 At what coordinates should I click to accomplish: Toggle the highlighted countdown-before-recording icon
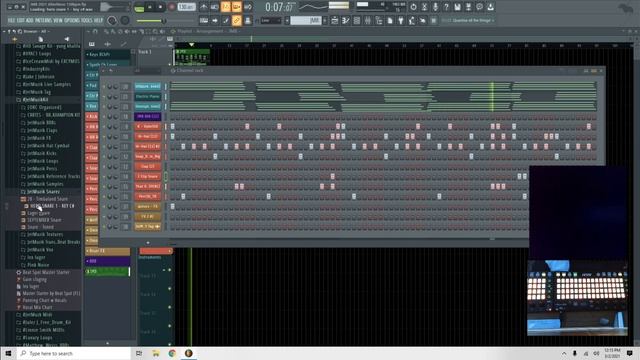click(226, 7)
